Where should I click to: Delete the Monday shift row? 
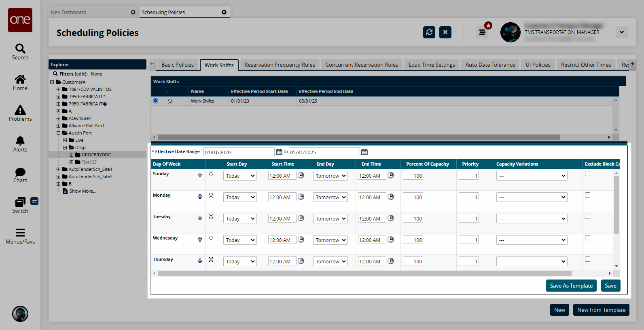(211, 195)
